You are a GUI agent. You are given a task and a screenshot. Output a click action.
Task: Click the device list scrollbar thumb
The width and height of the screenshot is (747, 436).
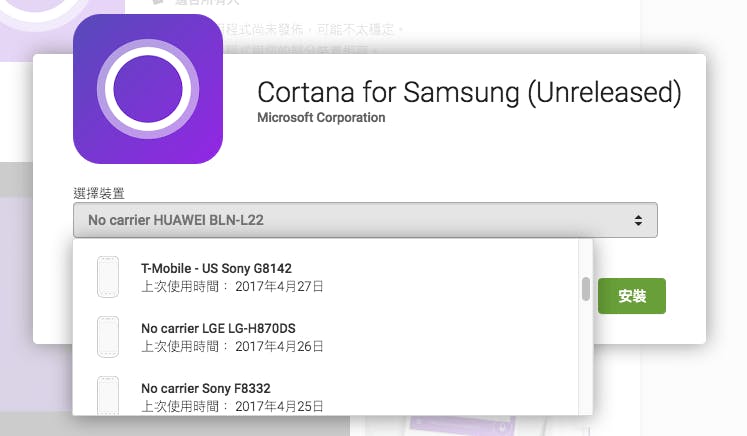click(x=586, y=289)
